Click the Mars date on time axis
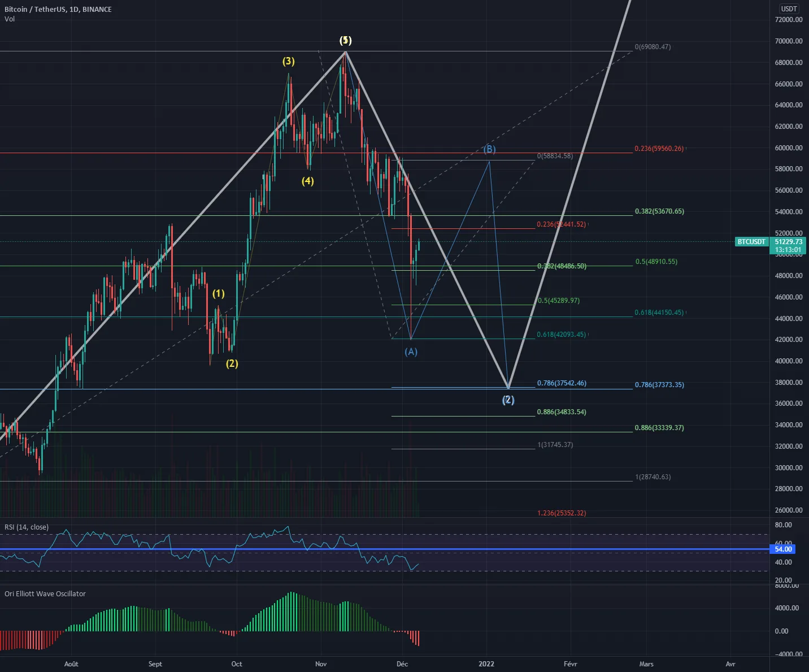Viewport: 809px width, 672px height. (x=646, y=664)
